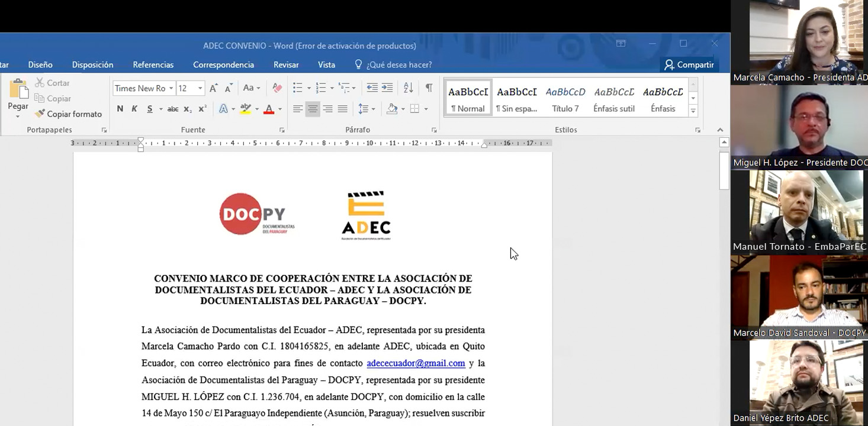Open the Times New Roman font dropdown
The width and height of the screenshot is (868, 426).
171,88
